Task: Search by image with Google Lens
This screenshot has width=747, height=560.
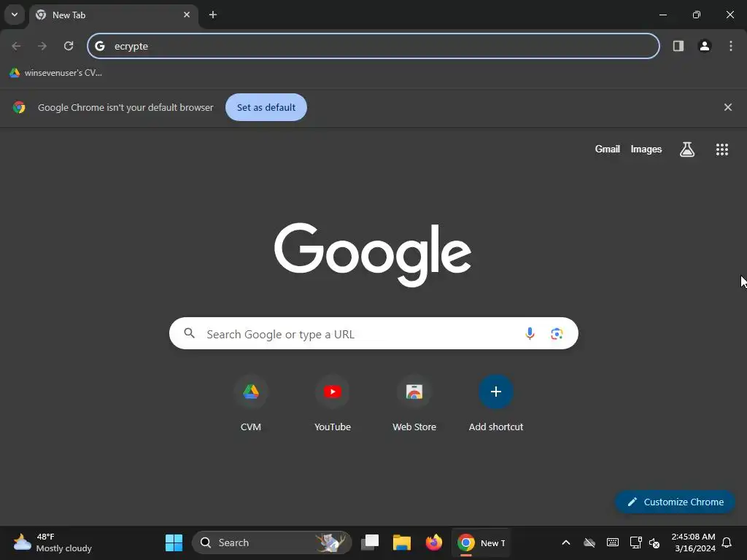Action: pyautogui.click(x=557, y=333)
